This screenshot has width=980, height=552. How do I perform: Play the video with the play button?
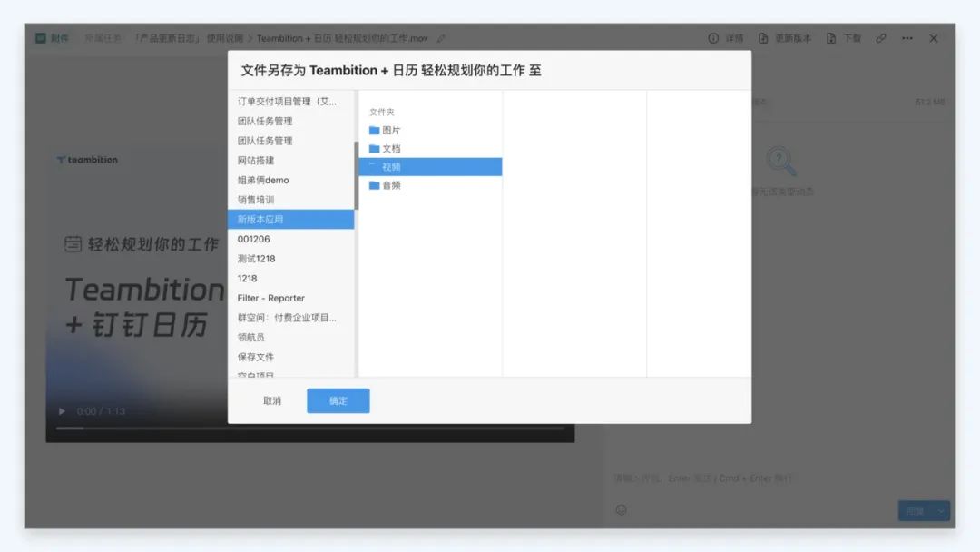(x=63, y=411)
